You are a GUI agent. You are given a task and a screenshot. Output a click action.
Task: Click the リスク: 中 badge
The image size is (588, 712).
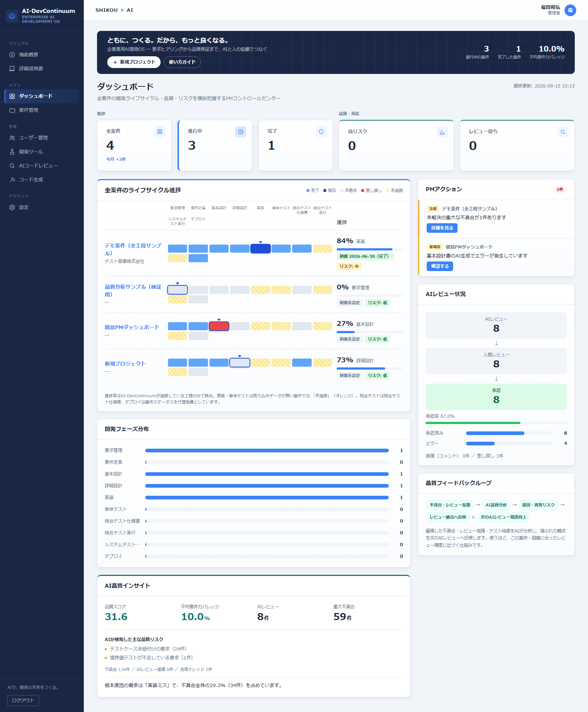point(349,266)
